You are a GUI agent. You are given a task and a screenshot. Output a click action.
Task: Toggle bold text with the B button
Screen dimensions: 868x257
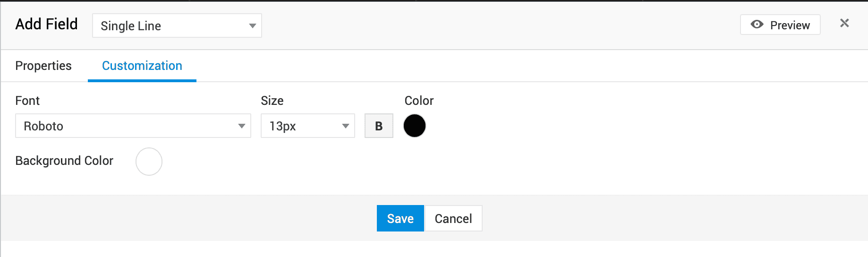pos(379,126)
